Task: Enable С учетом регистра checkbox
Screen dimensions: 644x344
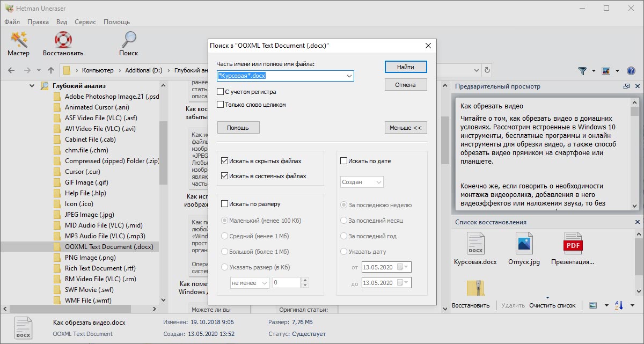Action: (220, 92)
